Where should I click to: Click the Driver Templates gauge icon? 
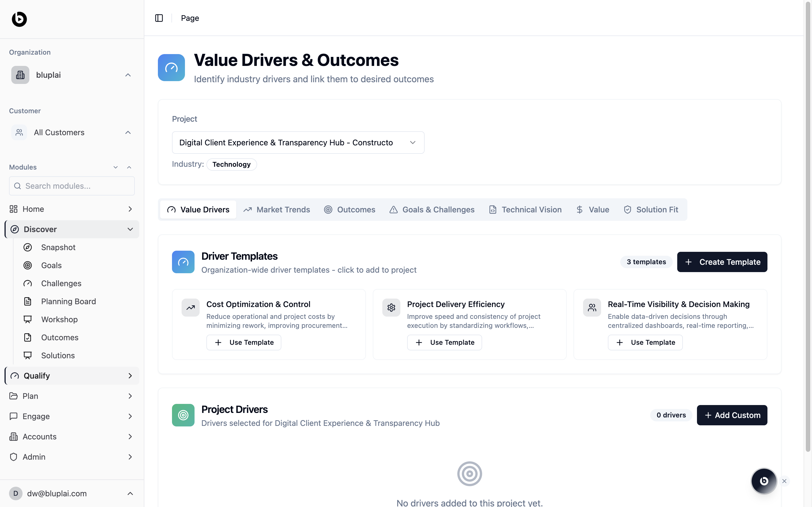(x=183, y=262)
